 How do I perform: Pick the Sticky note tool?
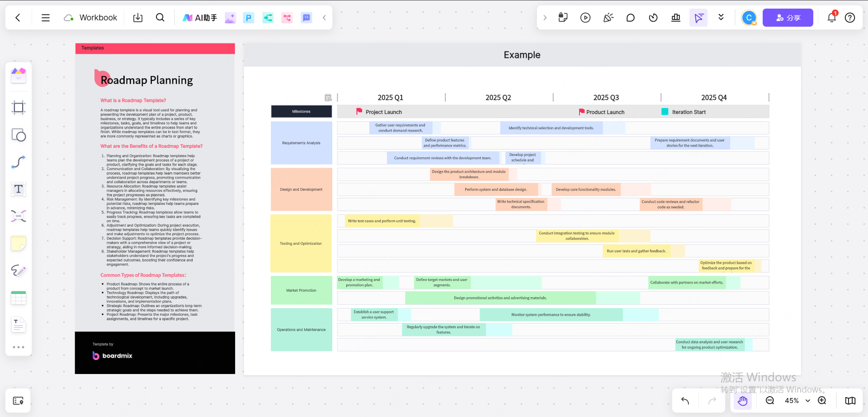click(19, 243)
